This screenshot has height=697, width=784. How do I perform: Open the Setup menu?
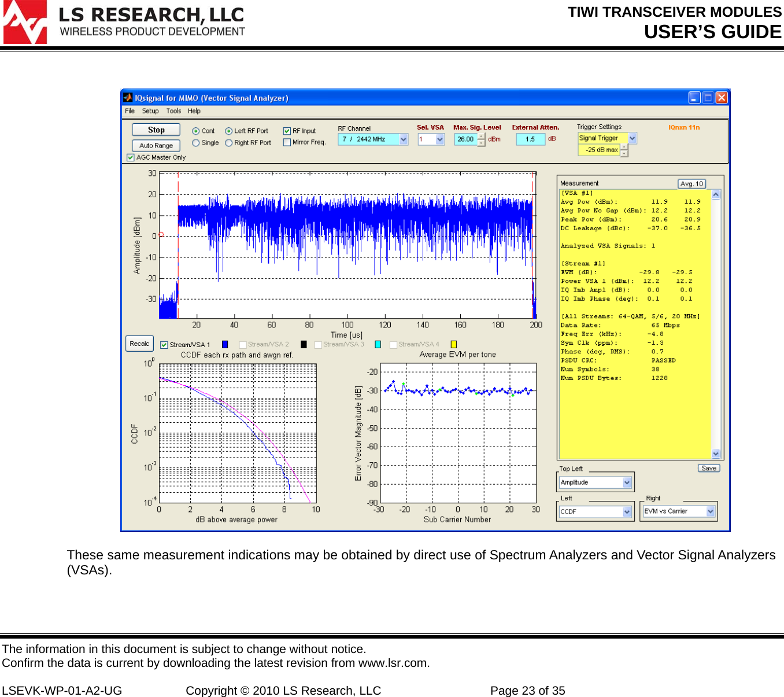click(150, 111)
